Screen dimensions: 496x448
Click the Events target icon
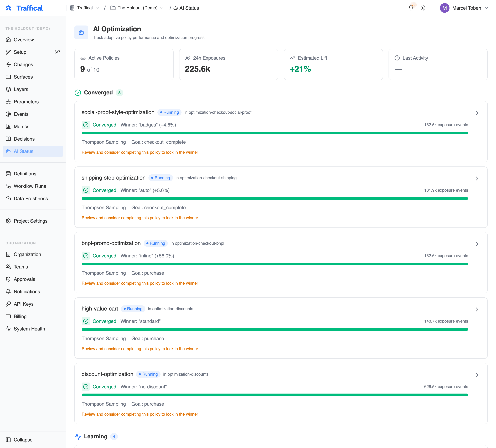[x=8, y=114]
